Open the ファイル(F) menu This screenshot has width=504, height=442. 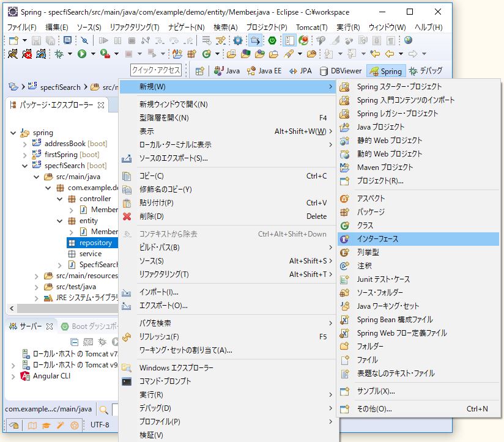coord(22,28)
